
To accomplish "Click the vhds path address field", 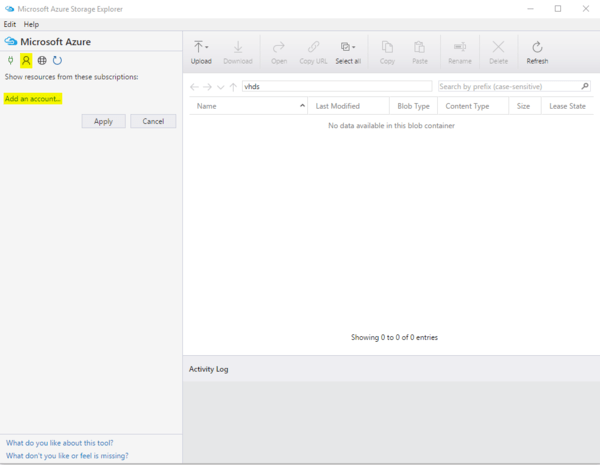I will tap(335, 87).
